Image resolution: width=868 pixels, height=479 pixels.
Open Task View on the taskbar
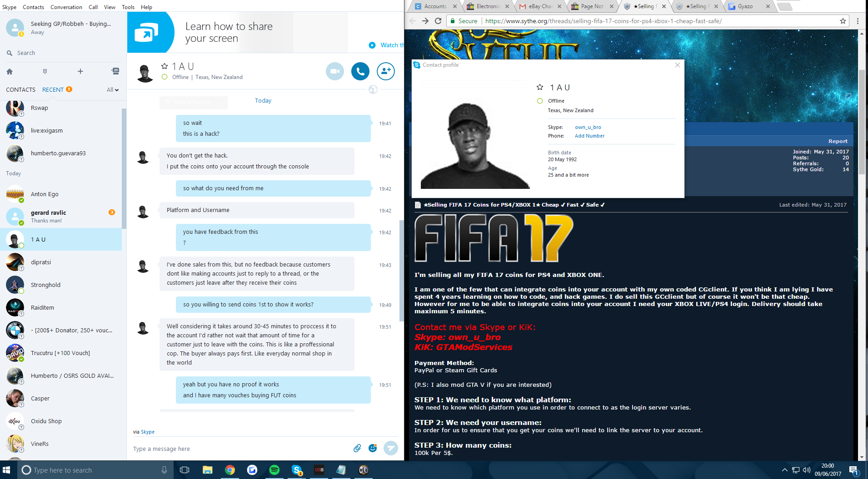click(x=185, y=470)
